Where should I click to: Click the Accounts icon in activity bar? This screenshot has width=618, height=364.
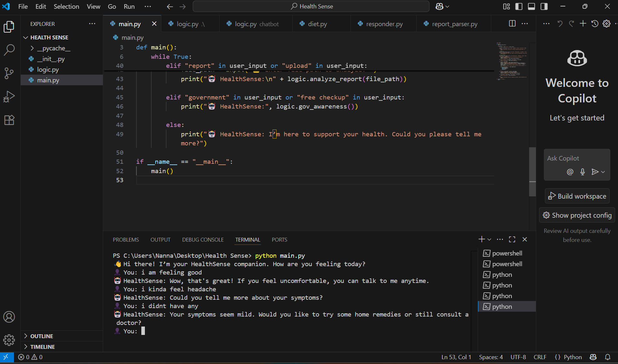click(x=9, y=317)
